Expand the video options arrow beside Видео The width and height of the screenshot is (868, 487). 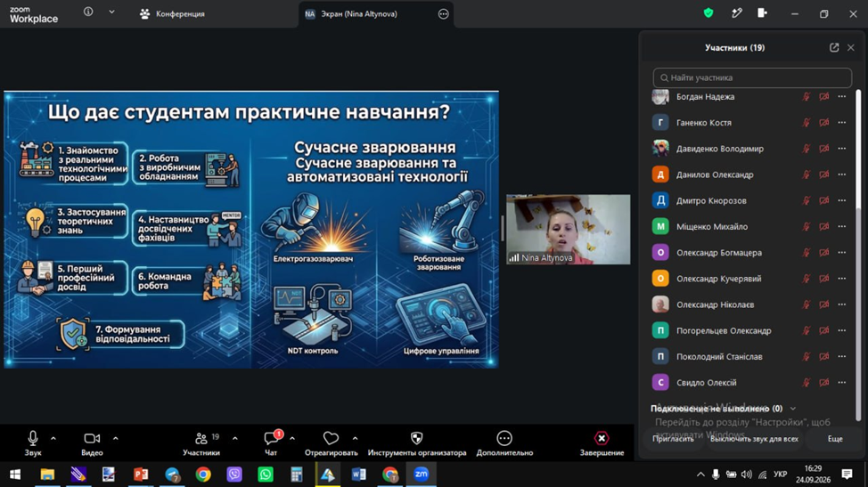[x=115, y=438]
